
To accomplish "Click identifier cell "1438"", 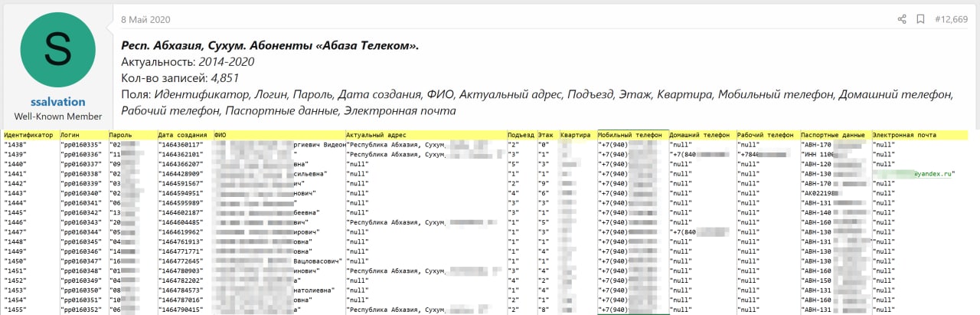I will pos(15,144).
